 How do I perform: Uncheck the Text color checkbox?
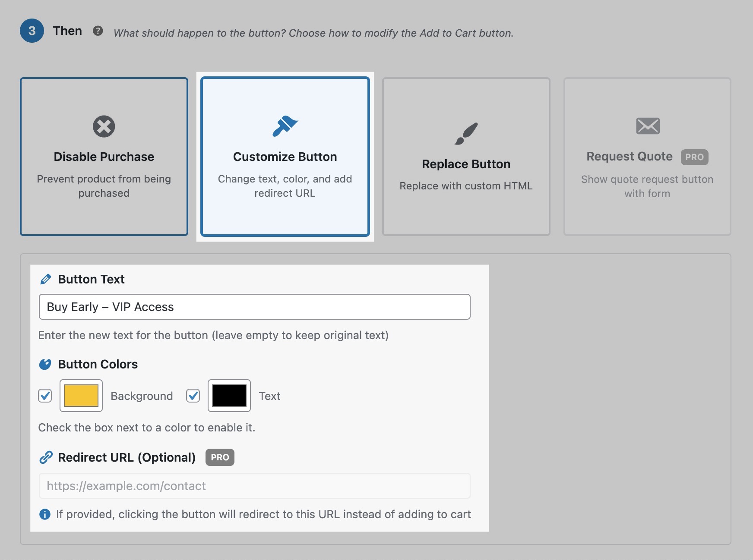193,395
